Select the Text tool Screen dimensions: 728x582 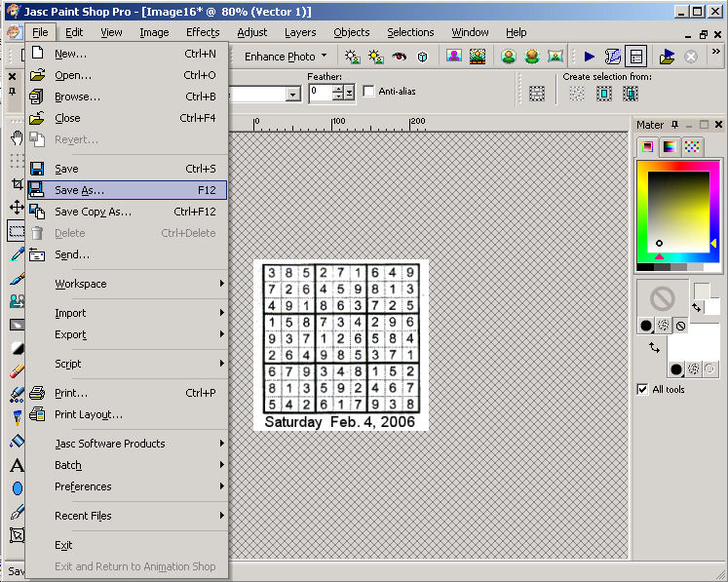pyautogui.click(x=17, y=465)
